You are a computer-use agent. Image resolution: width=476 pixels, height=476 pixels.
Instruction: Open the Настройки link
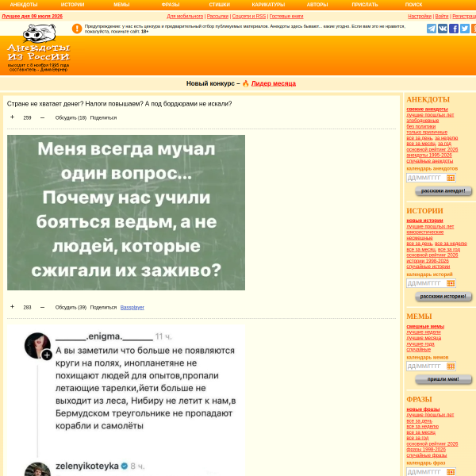[420, 17]
